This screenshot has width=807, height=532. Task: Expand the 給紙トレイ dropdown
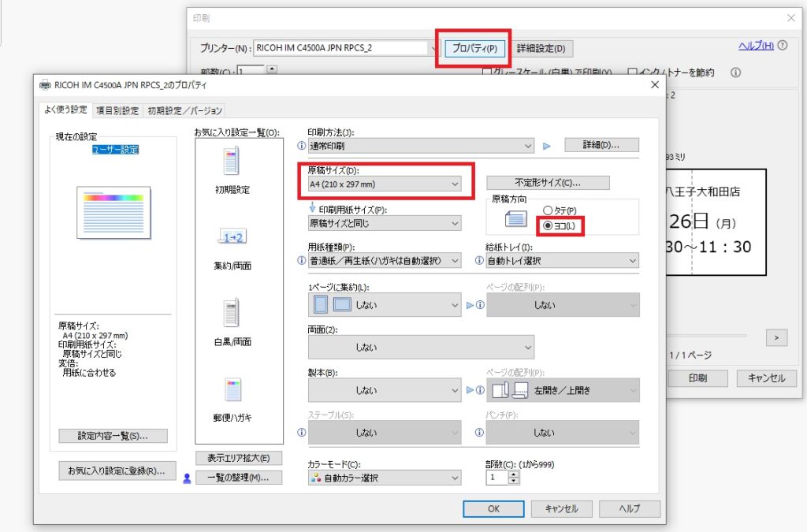562,261
